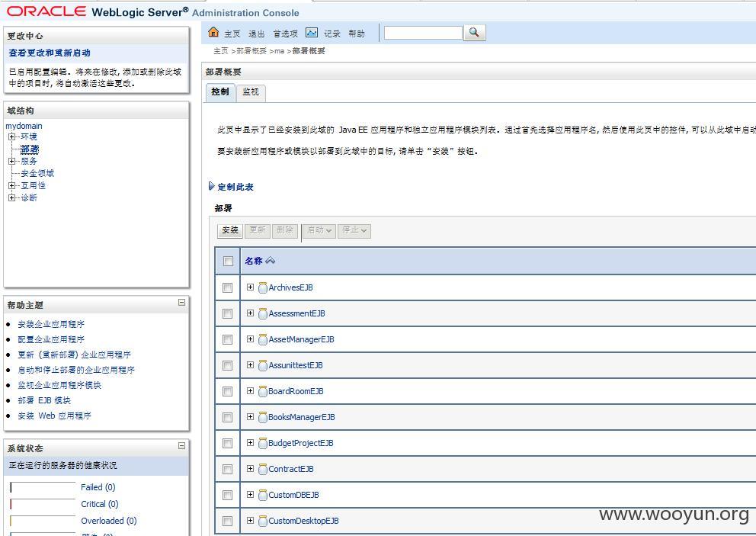The width and height of the screenshot is (756, 536).
Task: Open the mydomain link in domain tree
Action: pyautogui.click(x=24, y=126)
